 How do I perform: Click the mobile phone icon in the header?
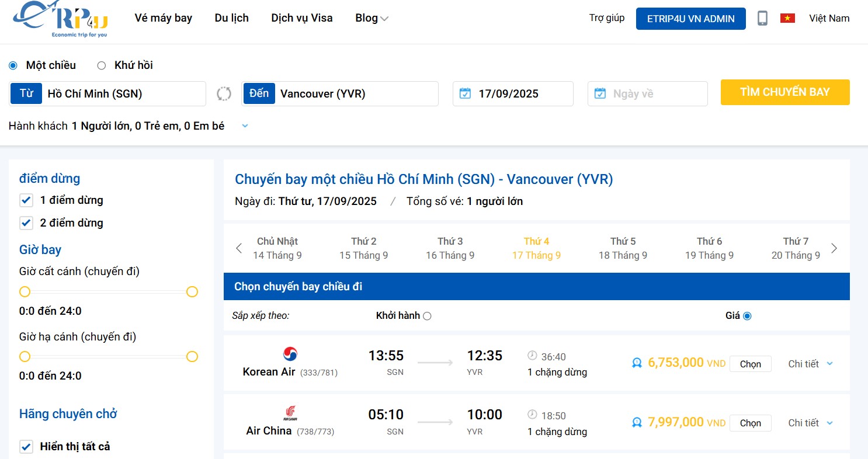point(762,18)
